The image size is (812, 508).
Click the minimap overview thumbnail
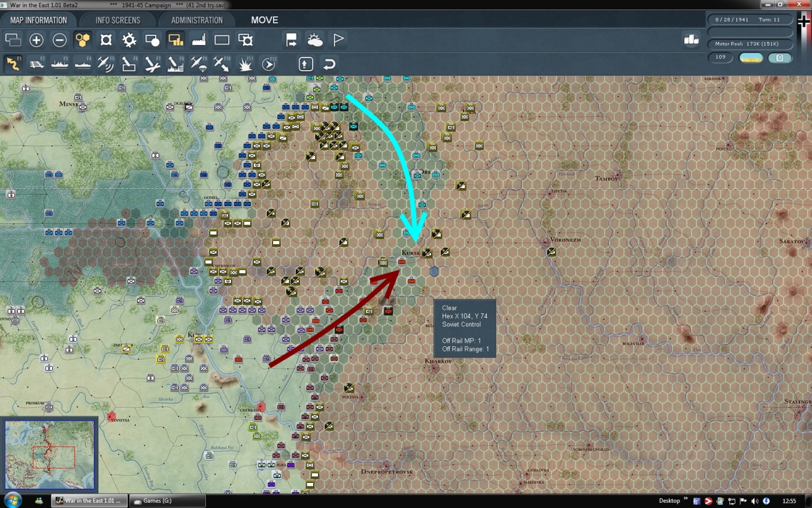tap(49, 454)
